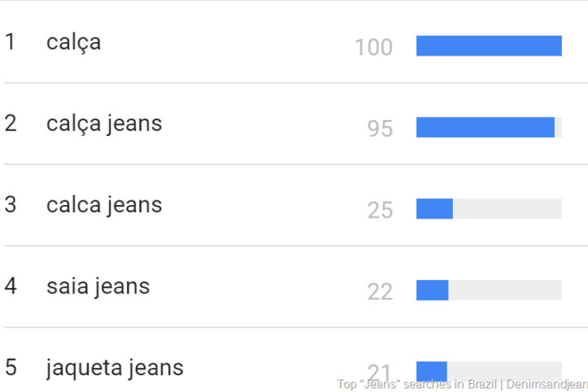Click the bar next to value 95
Screen dimensions: 588x392
click(x=485, y=127)
